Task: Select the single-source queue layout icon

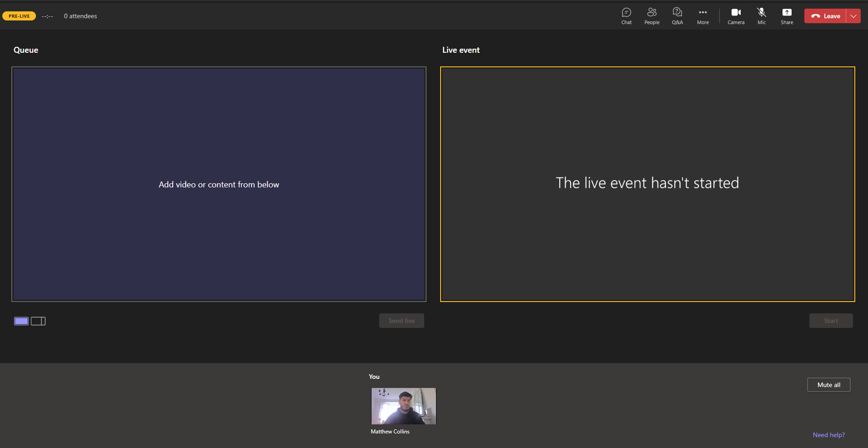Action: tap(21, 321)
